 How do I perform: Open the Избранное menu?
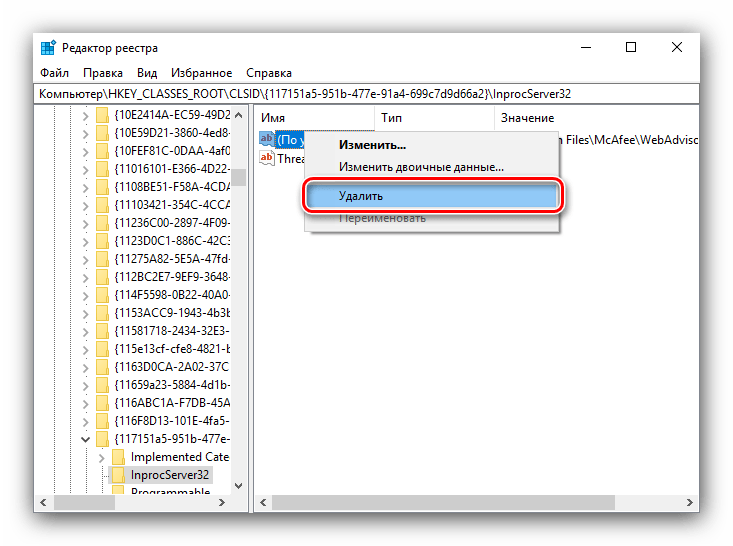pos(201,73)
